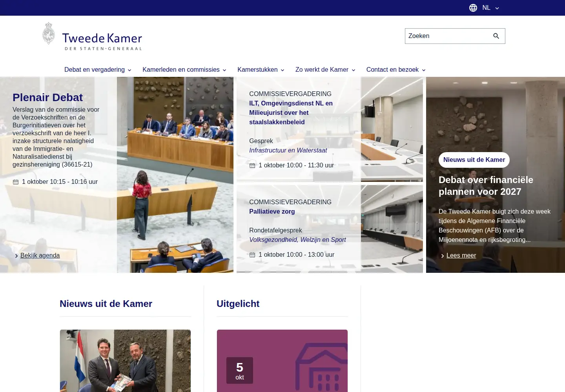Click calendar icon beside 10:00 - 13:00 uur
Viewport: 565px width, 392px height.
(x=252, y=255)
